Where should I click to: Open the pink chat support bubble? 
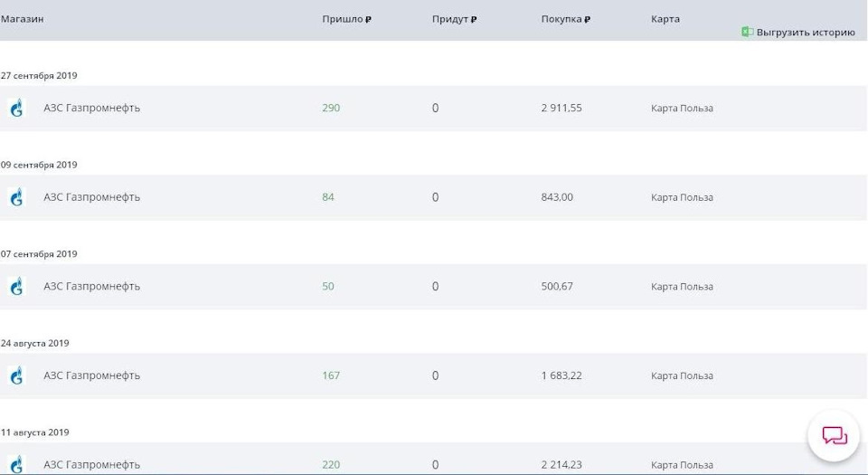(x=834, y=436)
